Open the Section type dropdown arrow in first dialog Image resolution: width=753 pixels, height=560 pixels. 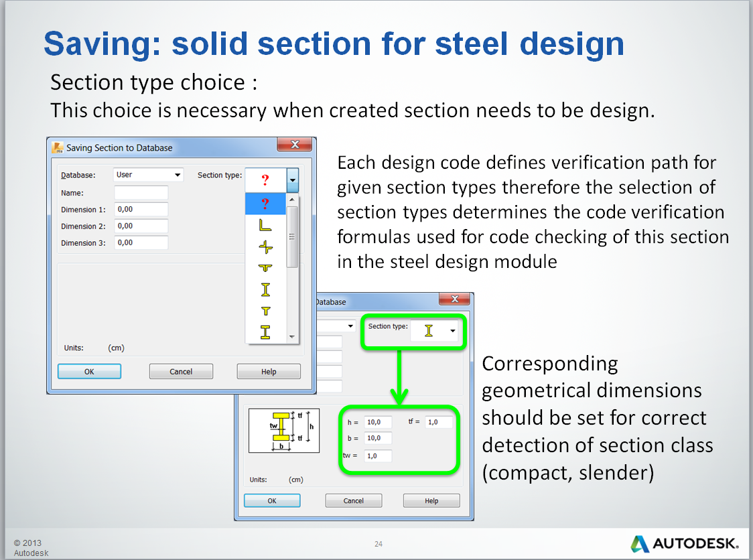point(291,180)
